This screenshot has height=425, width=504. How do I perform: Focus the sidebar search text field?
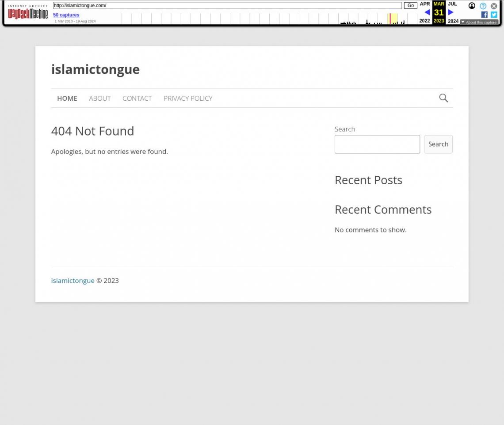click(x=377, y=144)
